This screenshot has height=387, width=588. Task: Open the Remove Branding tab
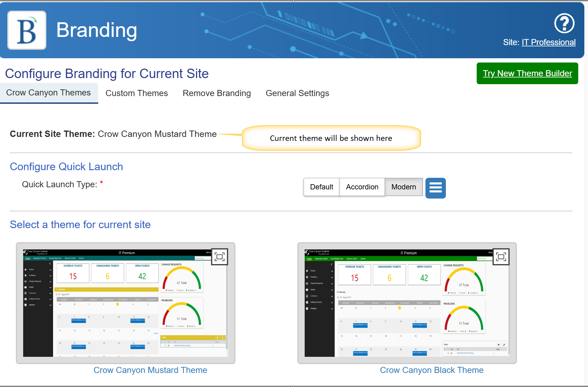(217, 93)
